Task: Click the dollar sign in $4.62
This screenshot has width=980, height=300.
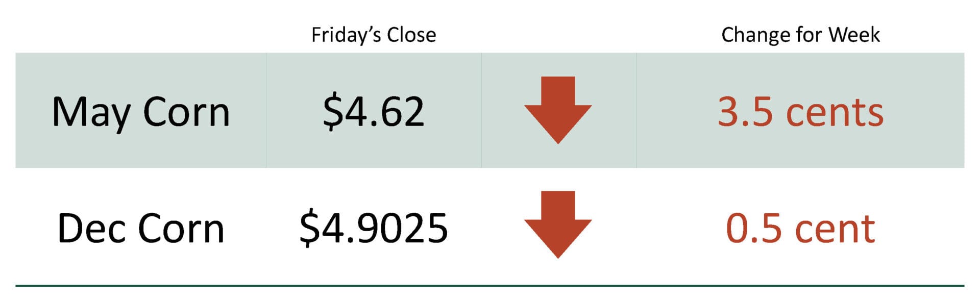Action: point(332,111)
